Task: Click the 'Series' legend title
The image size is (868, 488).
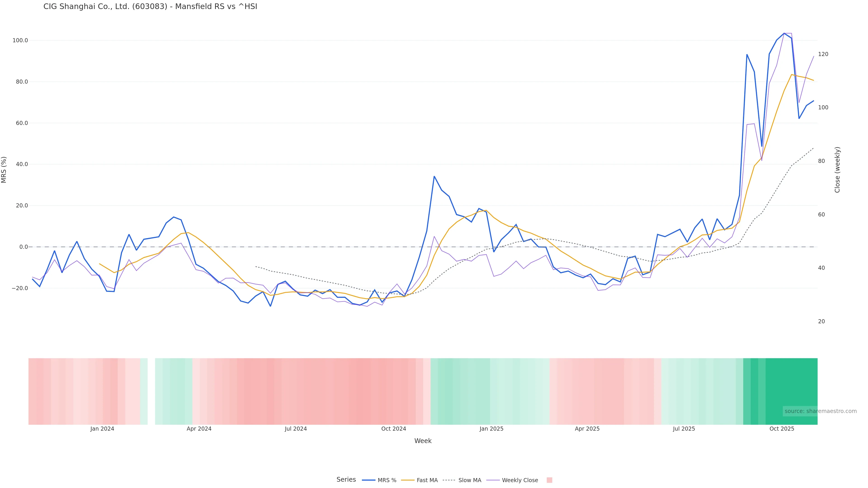Action: tap(346, 479)
